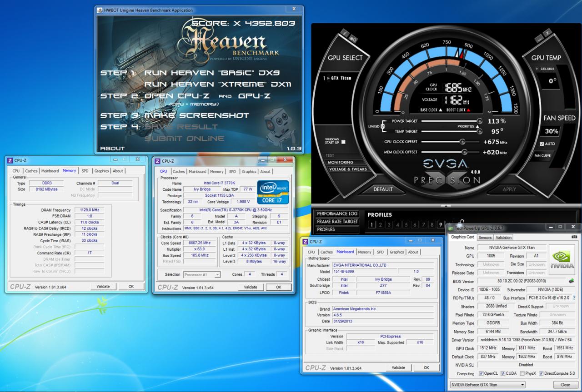Click the GPU-Z title bar app icon

click(x=451, y=228)
